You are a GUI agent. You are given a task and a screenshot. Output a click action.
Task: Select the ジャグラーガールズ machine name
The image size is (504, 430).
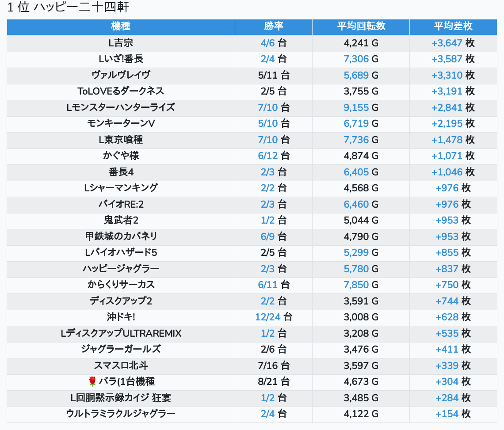[121, 349]
